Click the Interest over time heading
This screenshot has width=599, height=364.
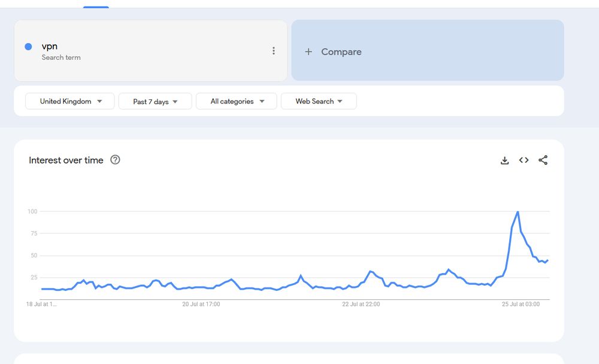pos(66,160)
